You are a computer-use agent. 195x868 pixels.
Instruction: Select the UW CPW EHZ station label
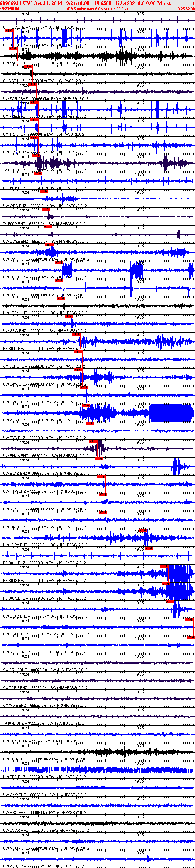click(x=45, y=152)
